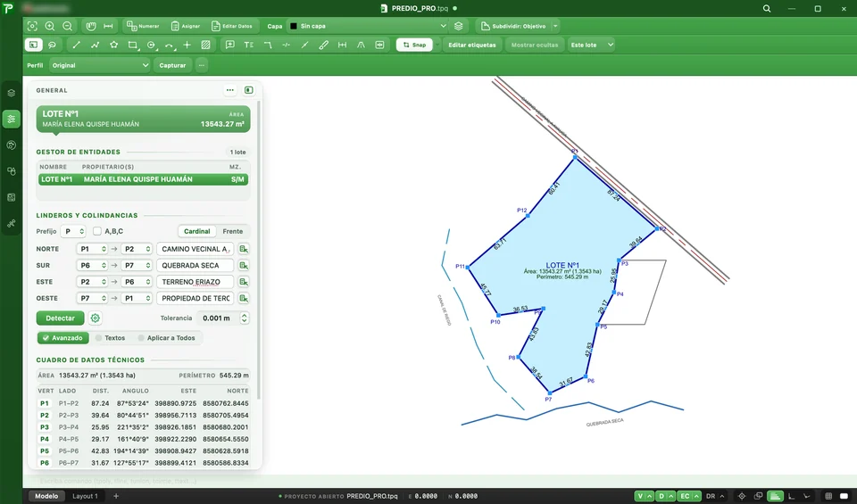Select LOTE Nº1 row in Gestor de Entidades
The width and height of the screenshot is (857, 504).
(143, 179)
